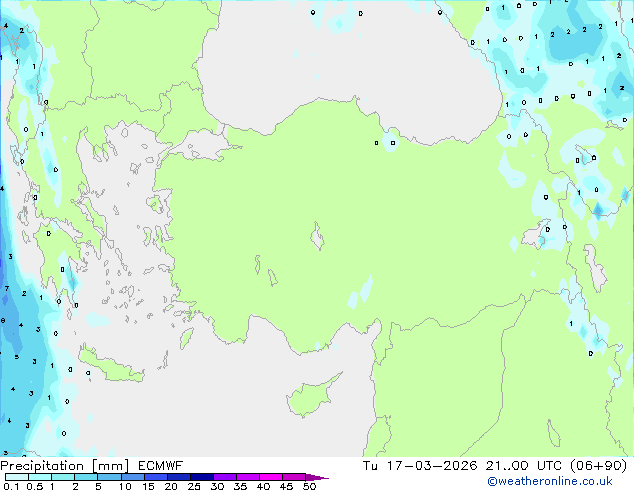The image size is (634, 490).
Task: Click the 'Tu 17-03-2026' date text
Action: point(420,466)
